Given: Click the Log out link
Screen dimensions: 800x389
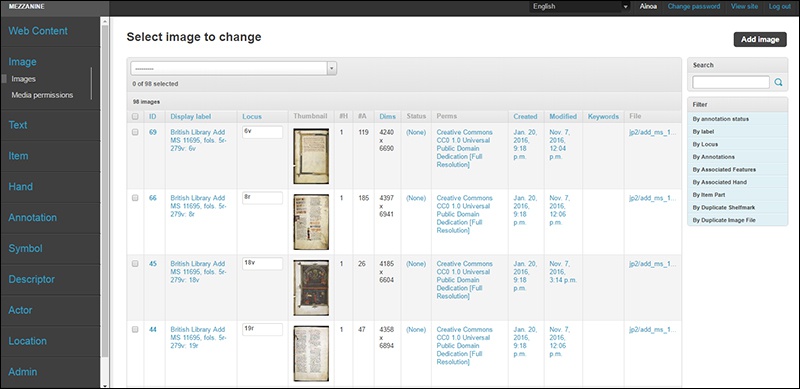Looking at the screenshot, I should pyautogui.click(x=780, y=7).
